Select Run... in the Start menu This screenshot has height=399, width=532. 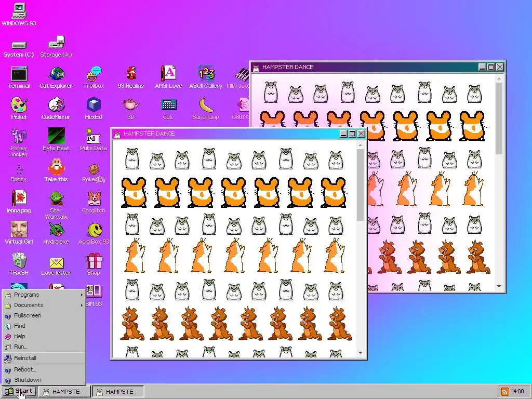44,347
